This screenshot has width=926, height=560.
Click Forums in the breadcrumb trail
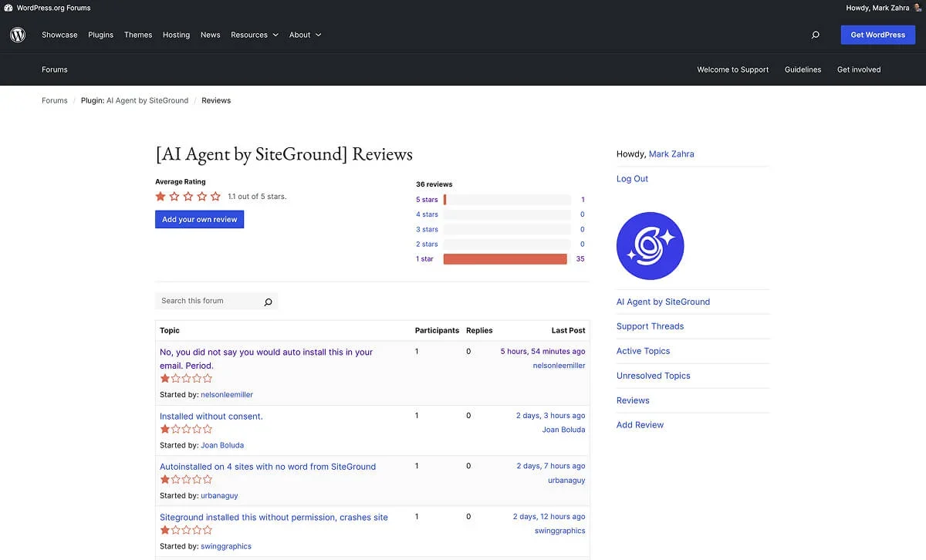(55, 100)
